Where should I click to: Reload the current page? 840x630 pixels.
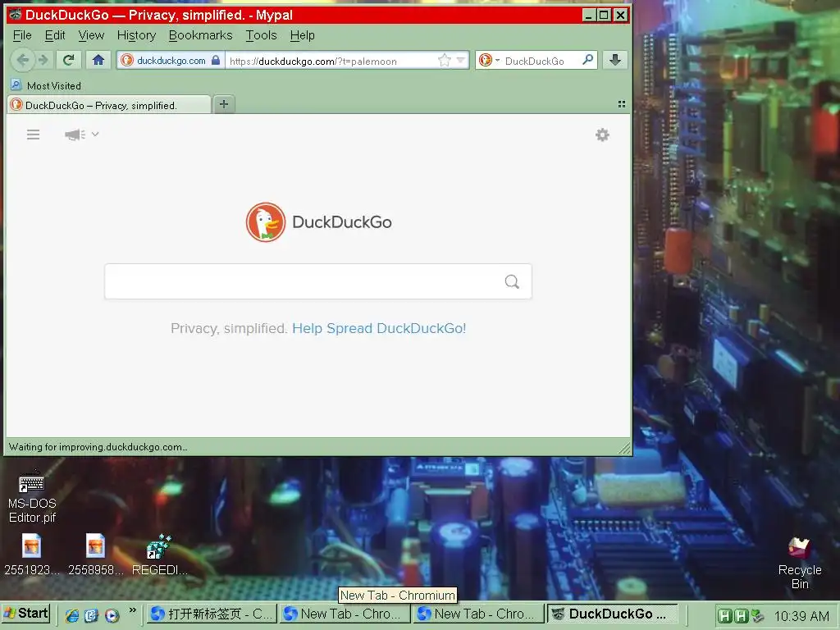coord(69,60)
